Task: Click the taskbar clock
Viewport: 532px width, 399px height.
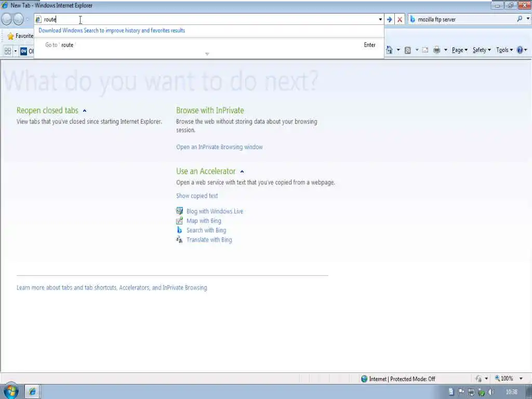Action: click(512, 392)
